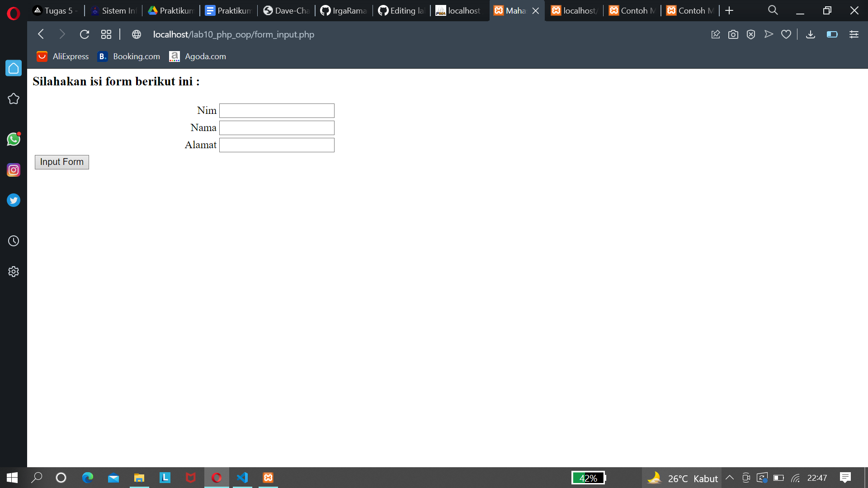Save page to bookmarks with the heart
This screenshot has height=488, width=868.
tap(786, 34)
